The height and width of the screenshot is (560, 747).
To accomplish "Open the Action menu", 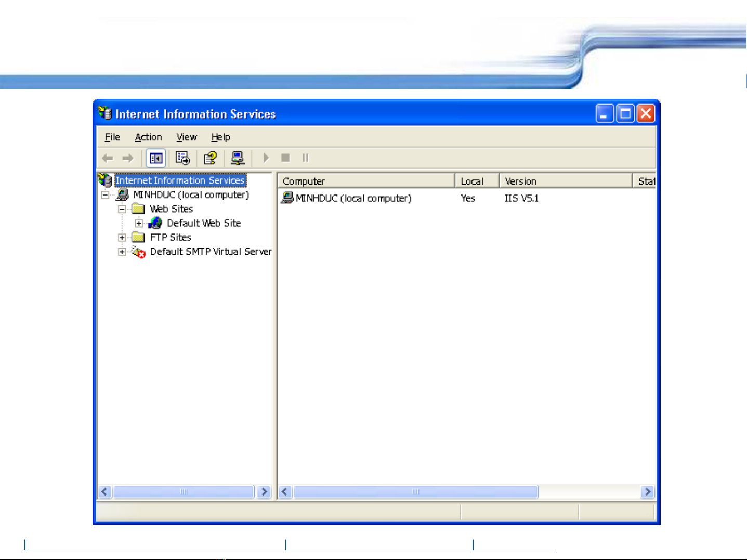I will [x=148, y=137].
